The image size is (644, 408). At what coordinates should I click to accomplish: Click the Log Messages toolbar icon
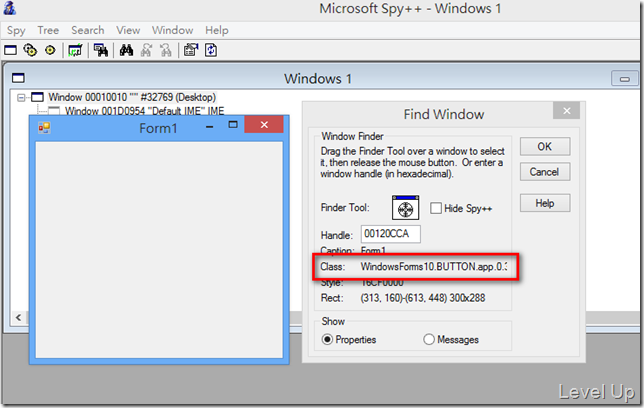pos(75,51)
